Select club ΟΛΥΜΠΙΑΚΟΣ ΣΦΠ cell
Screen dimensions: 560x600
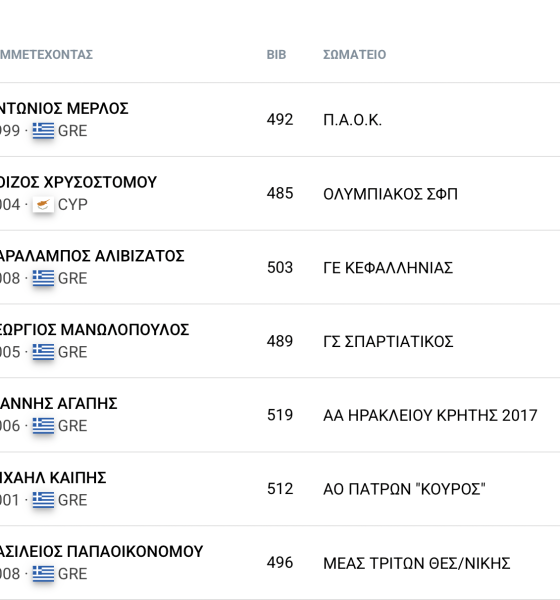390,194
